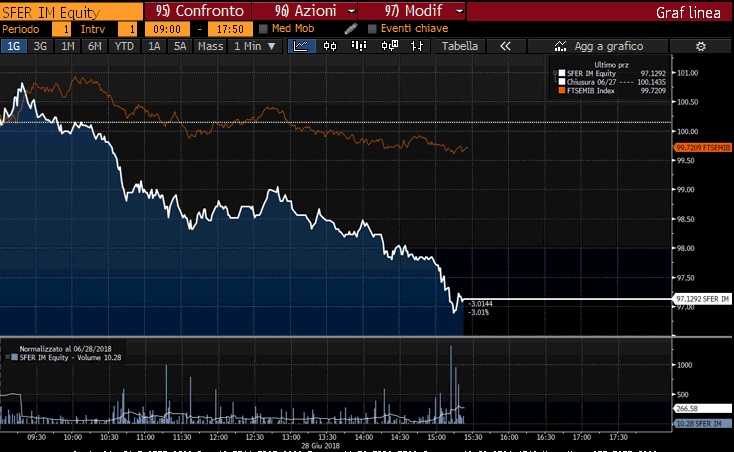Click the 09:00 start time field
This screenshot has height=452, width=734.
pos(167,29)
